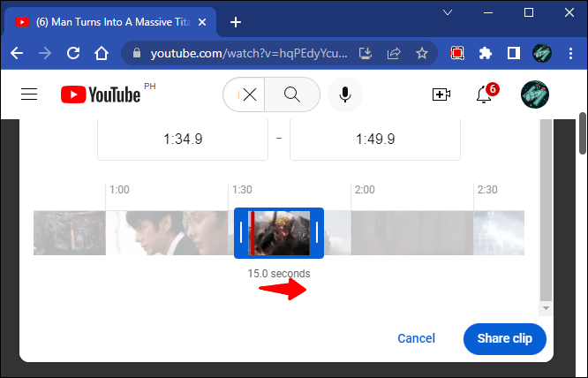Click the magnifier search button
This screenshot has height=378, width=588.
click(291, 94)
